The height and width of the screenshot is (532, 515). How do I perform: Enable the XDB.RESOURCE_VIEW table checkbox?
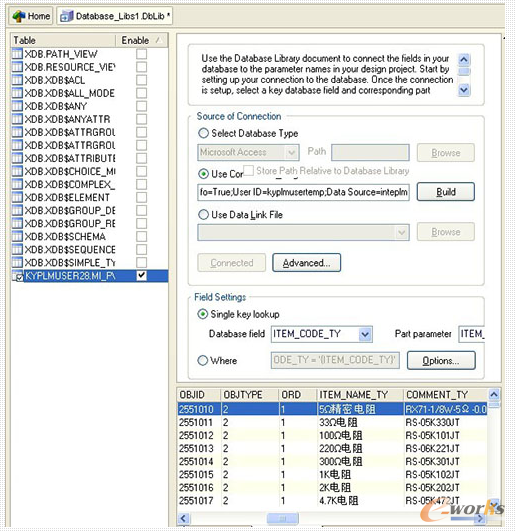[x=141, y=67]
